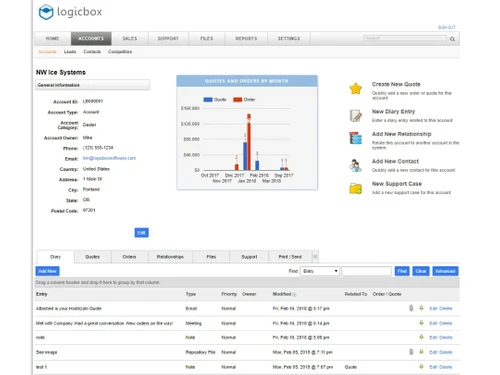Open the SETTINGS menu
Image resolution: width=500 pixels, height=375 pixels.
pos(289,39)
